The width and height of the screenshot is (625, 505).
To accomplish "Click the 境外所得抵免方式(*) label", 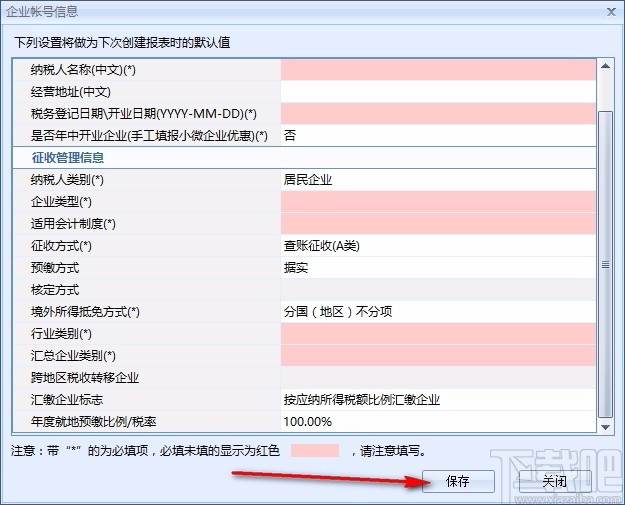I will click(85, 312).
